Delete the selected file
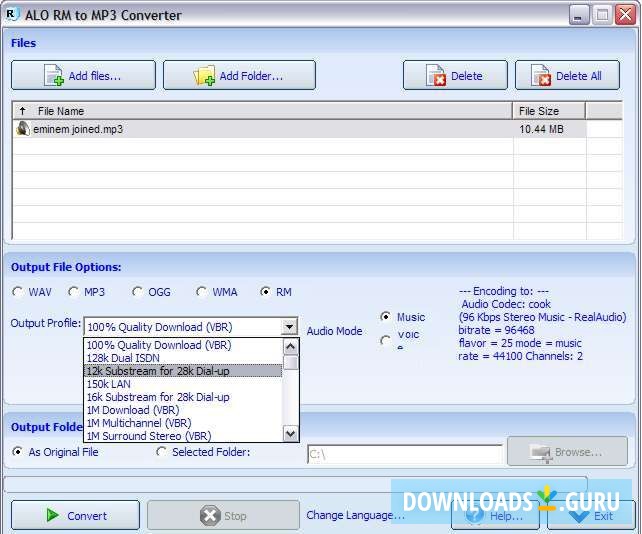Image resolution: width=642 pixels, height=534 pixels. (x=455, y=75)
